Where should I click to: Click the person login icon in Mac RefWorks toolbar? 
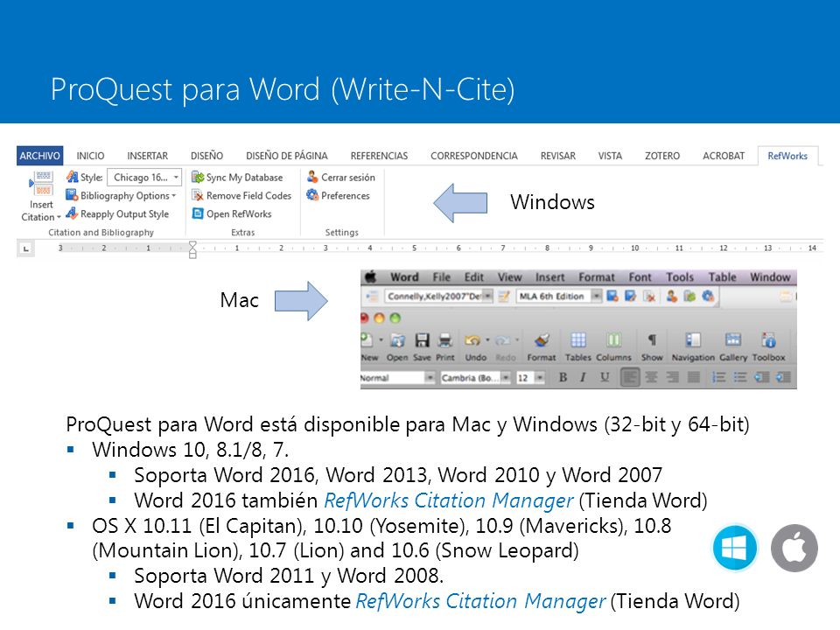point(672,297)
